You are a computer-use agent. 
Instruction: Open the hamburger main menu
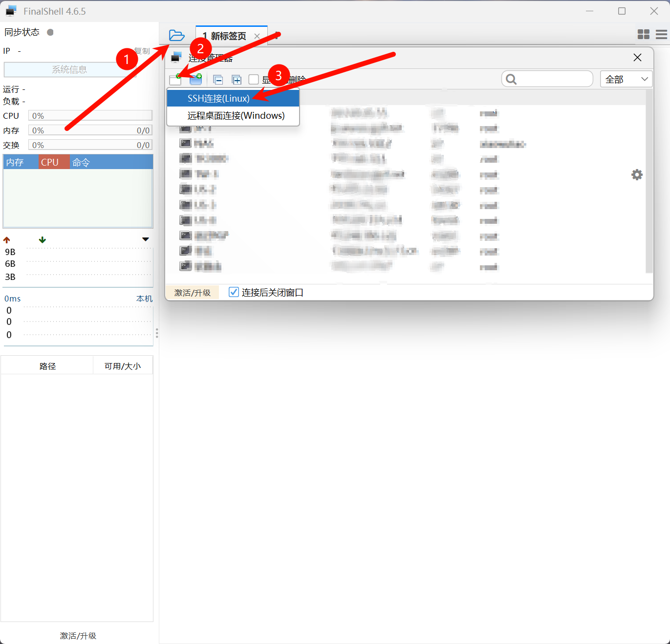pos(662,34)
